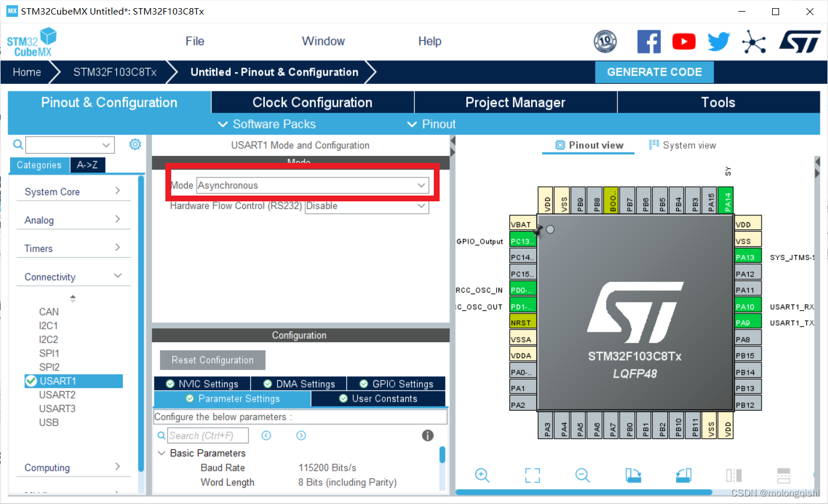Screen dimensions: 828x504
Task: Click the ST logo in header
Action: (x=800, y=42)
